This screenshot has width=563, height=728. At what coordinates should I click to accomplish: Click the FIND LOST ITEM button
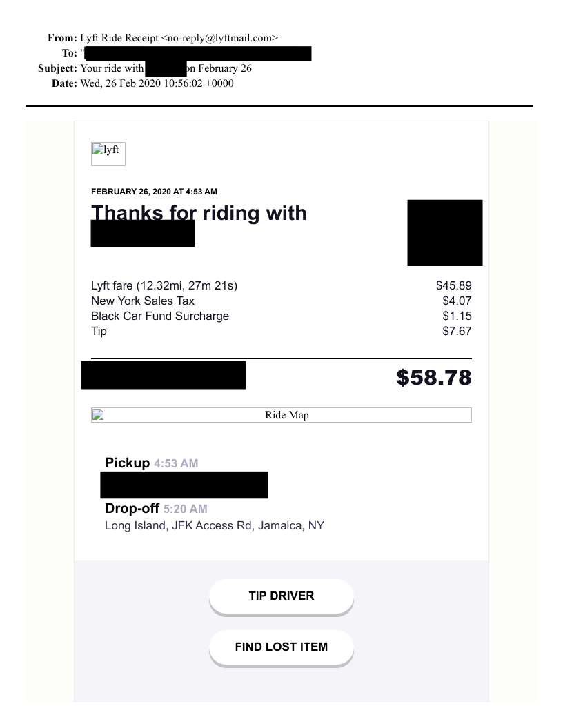tap(281, 647)
